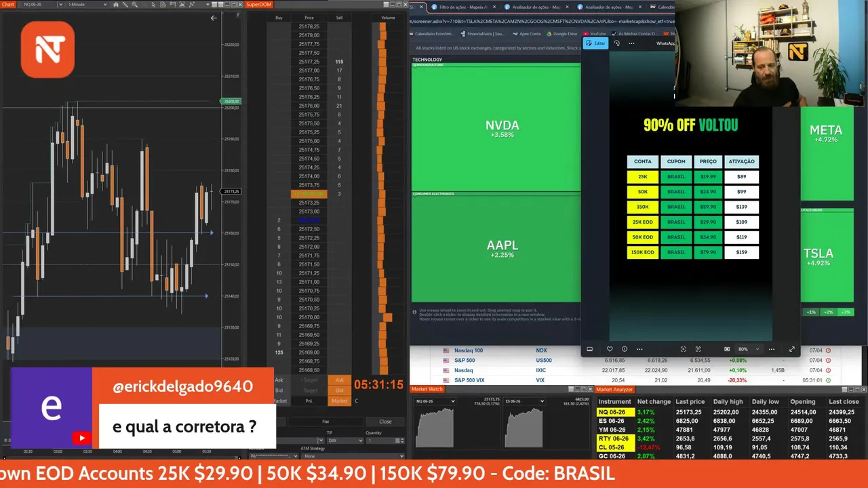Click the Daily high column header

coord(728,401)
